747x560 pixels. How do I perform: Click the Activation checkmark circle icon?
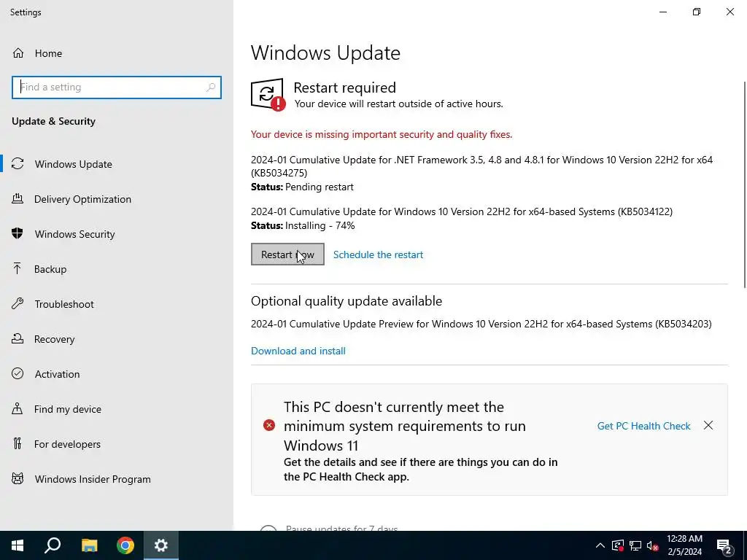coord(18,373)
